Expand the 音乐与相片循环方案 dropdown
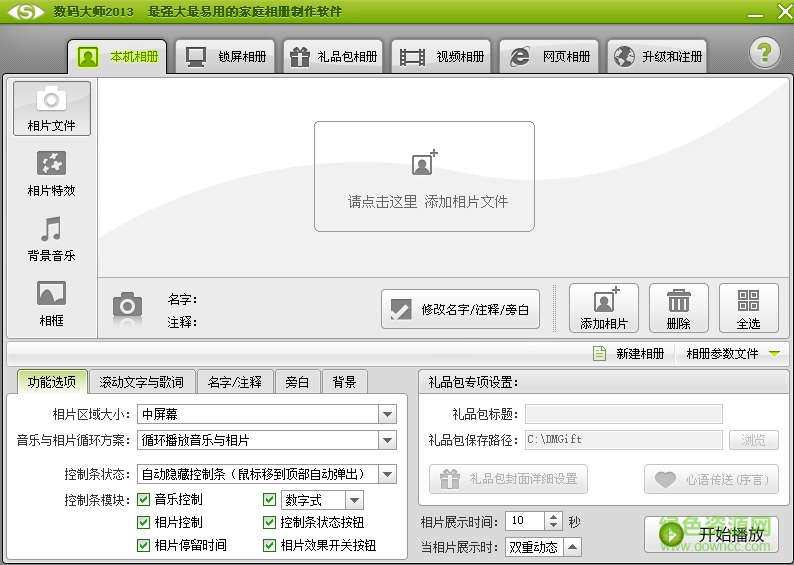 click(x=387, y=440)
